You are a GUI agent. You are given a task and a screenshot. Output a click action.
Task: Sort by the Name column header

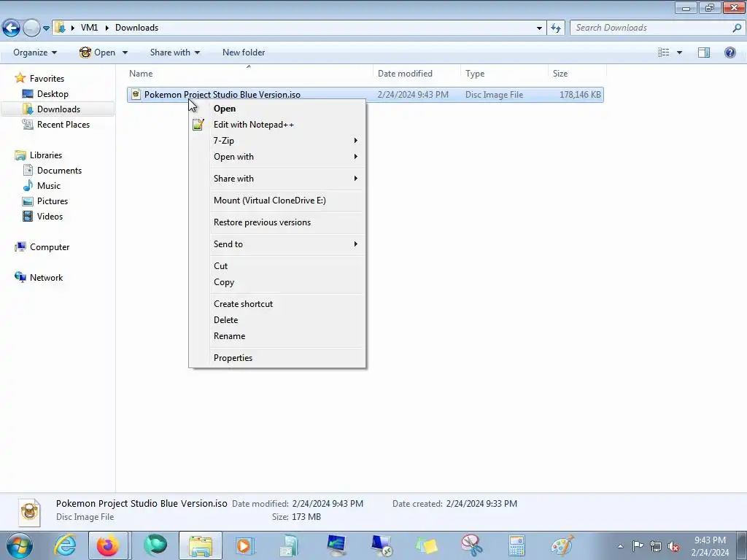click(249, 74)
